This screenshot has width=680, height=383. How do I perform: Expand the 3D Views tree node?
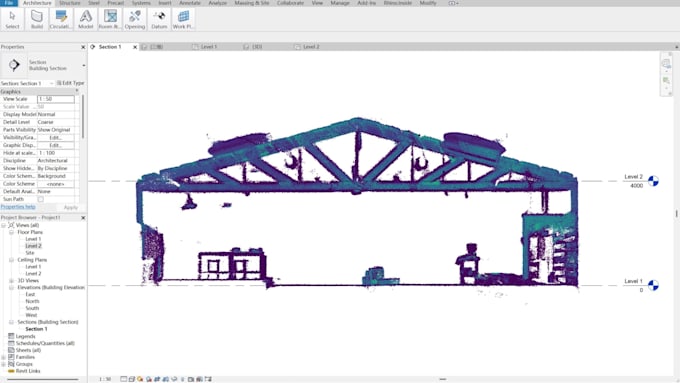click(12, 281)
